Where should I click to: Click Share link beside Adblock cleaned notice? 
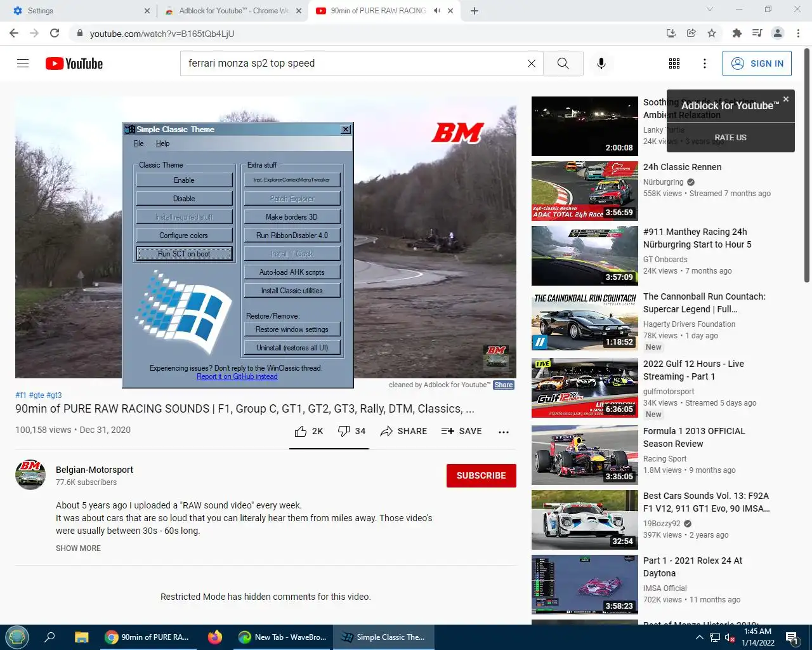(x=504, y=385)
